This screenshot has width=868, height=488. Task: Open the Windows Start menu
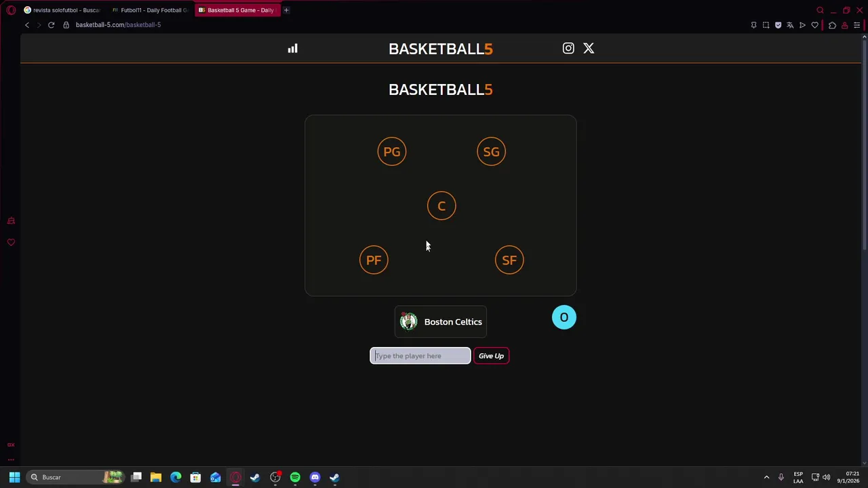tap(14, 477)
